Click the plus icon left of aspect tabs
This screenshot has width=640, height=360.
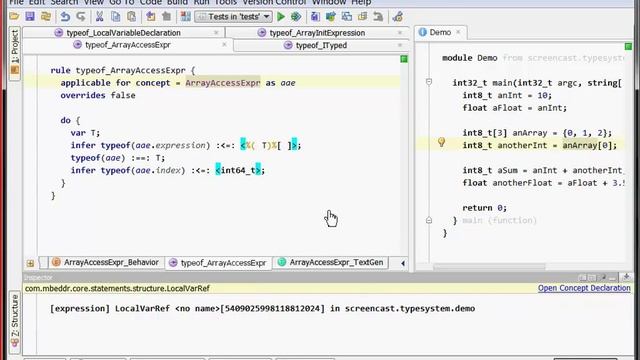click(30, 263)
